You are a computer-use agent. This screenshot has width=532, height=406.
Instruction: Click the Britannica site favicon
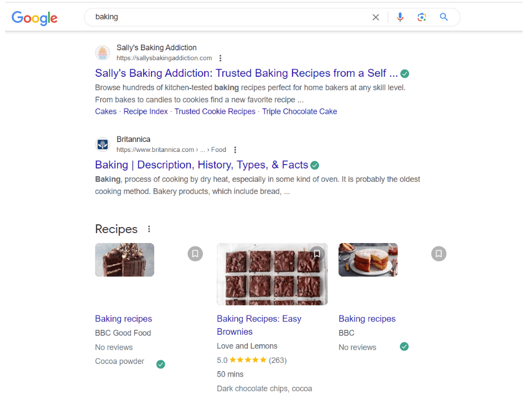[102, 144]
